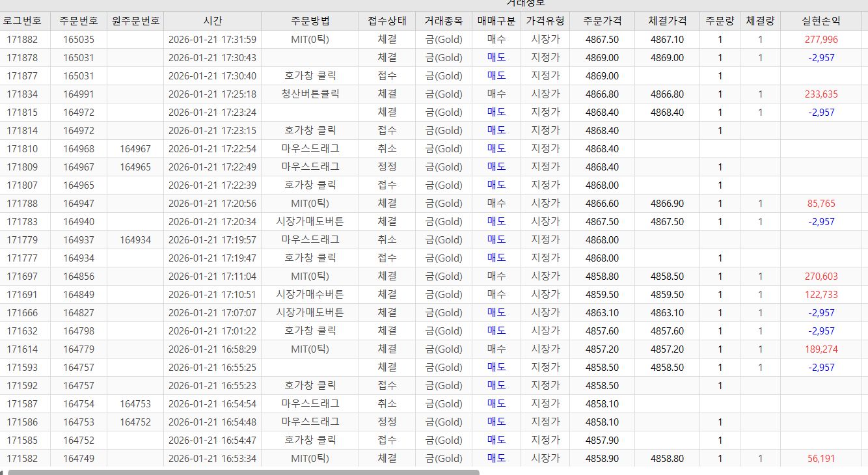Select order number 165035 cell

79,40
